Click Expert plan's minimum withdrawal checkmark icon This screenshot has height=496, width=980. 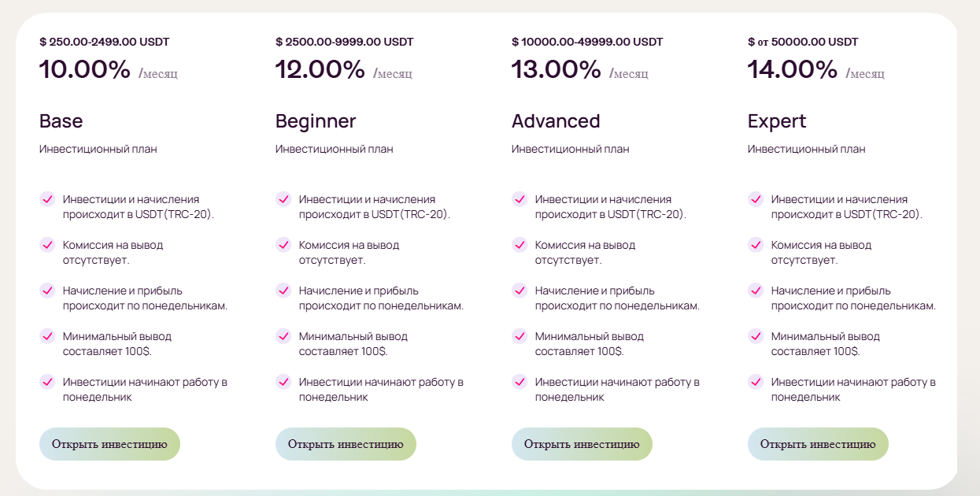click(756, 336)
